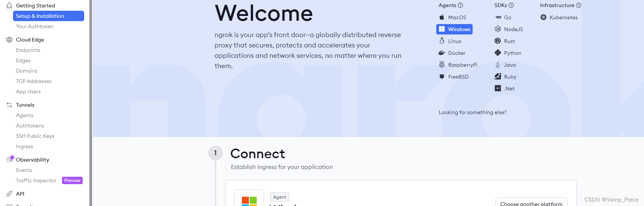Select the Ruby SDK link

pyautogui.click(x=510, y=77)
